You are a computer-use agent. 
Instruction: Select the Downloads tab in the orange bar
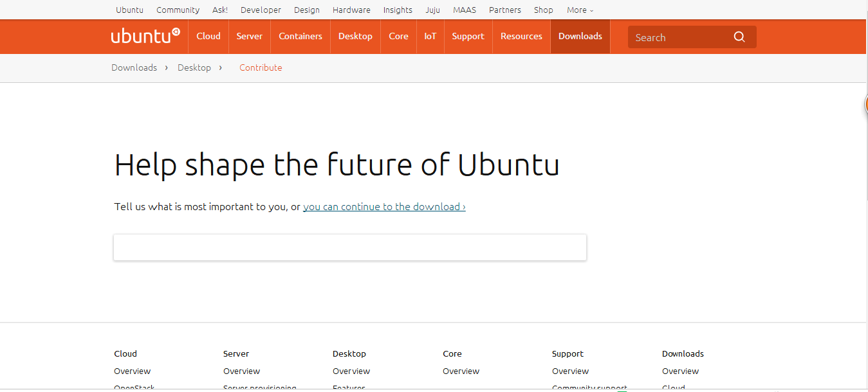tap(580, 36)
